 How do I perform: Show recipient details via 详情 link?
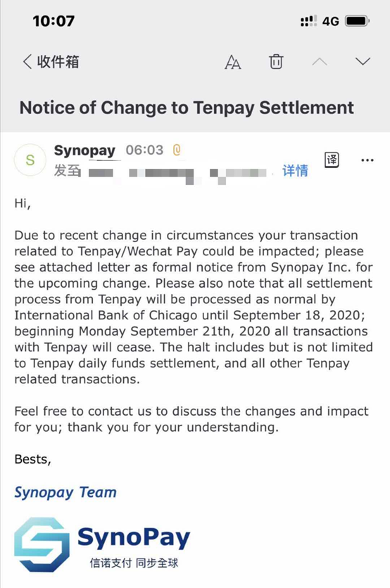coord(295,171)
